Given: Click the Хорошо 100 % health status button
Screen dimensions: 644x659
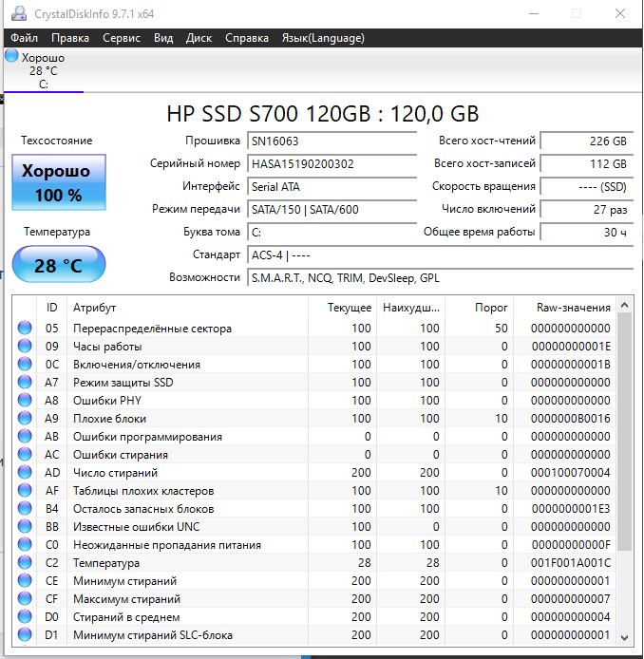Looking at the screenshot, I should tap(59, 182).
